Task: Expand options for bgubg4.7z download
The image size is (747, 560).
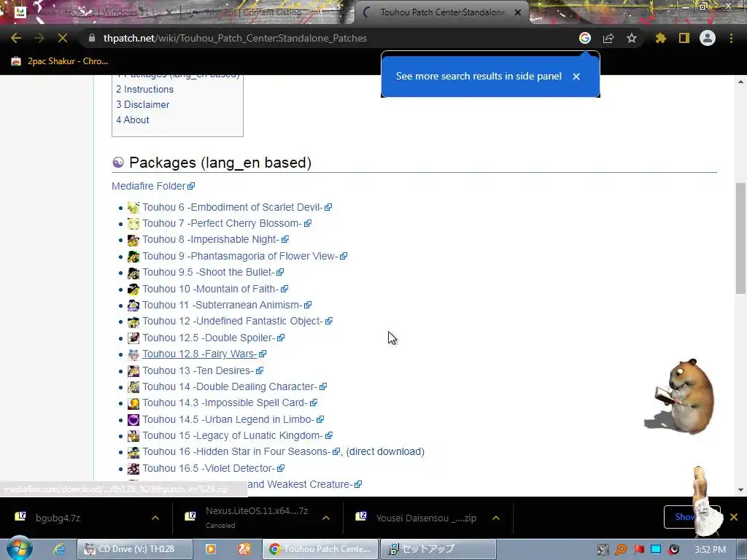Action: click(x=155, y=518)
